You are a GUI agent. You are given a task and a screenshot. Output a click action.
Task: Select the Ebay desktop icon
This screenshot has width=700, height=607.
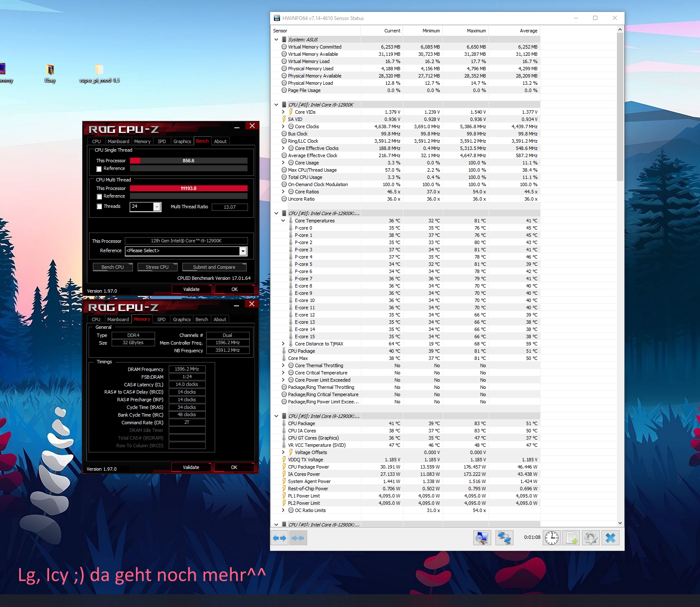50,73
